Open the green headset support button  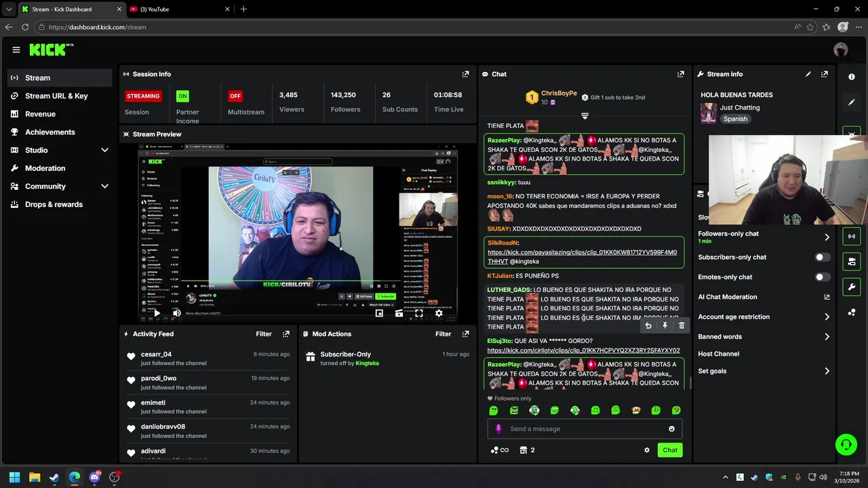(846, 445)
